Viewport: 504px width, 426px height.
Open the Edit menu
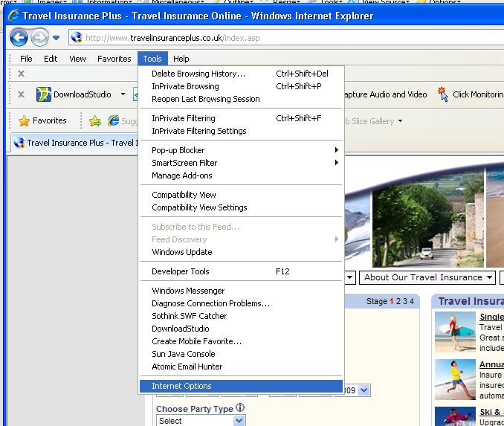tap(51, 59)
